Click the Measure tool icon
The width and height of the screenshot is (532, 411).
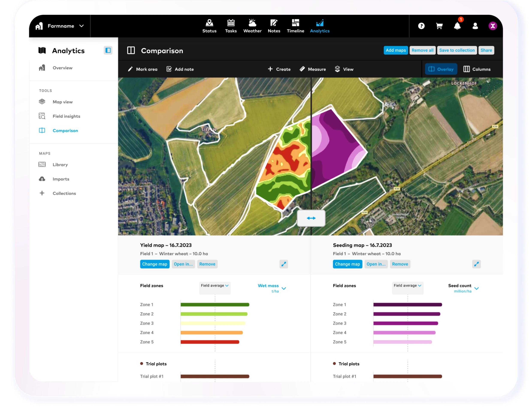(x=302, y=69)
